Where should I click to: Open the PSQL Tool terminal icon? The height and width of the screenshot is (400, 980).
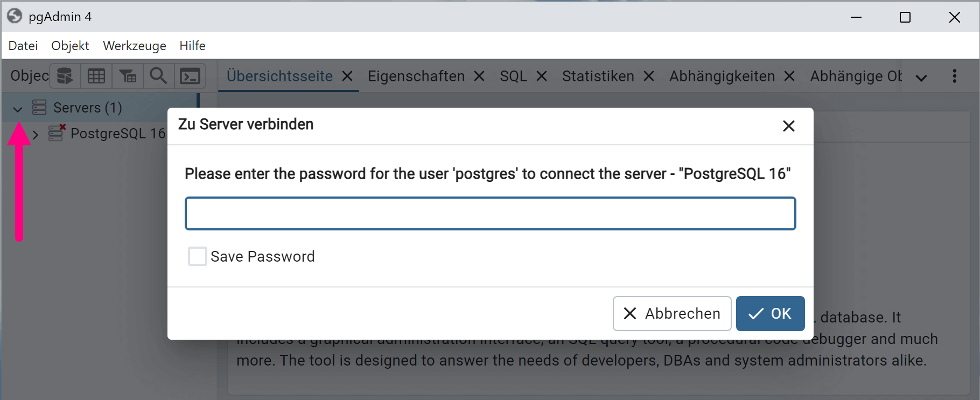click(x=190, y=76)
